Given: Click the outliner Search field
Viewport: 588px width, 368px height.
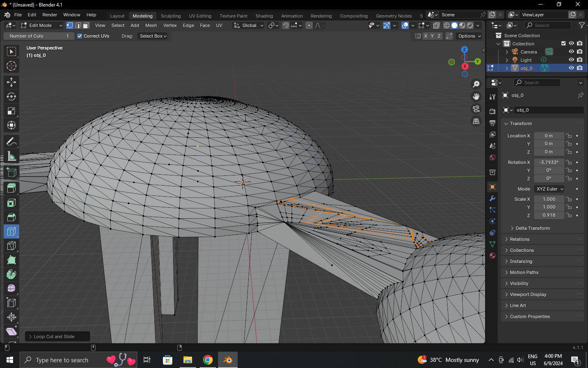Looking at the screenshot, I should coord(548,25).
